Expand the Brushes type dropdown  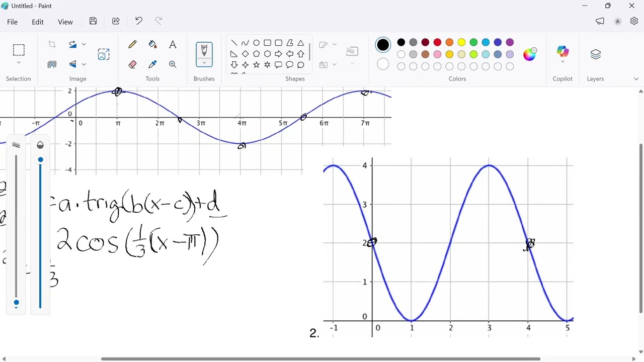[x=204, y=63]
